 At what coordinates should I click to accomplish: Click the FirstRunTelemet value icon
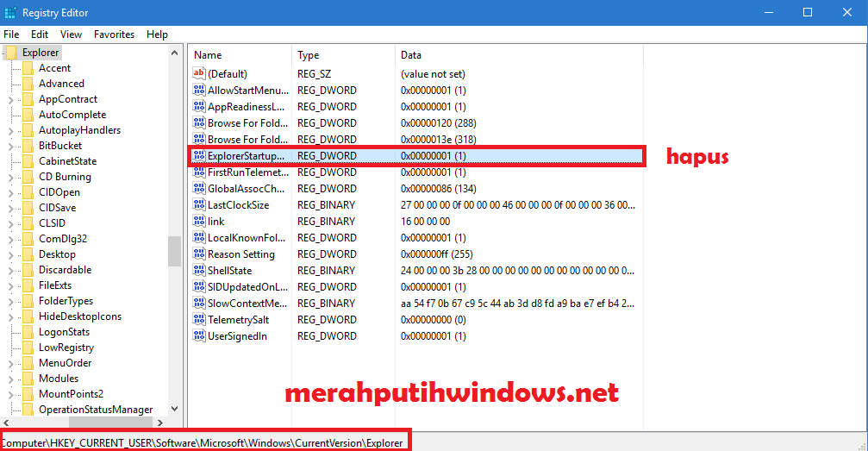click(199, 172)
